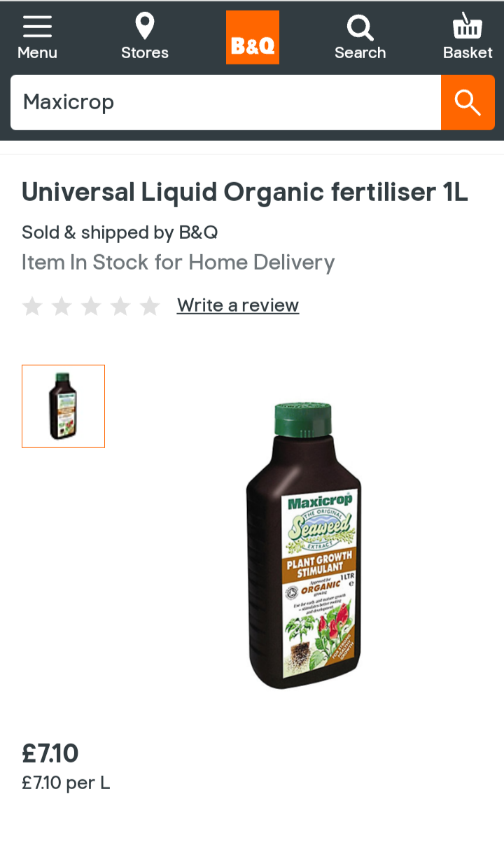
Task: Go to the B&Q home logo
Action: tap(253, 37)
